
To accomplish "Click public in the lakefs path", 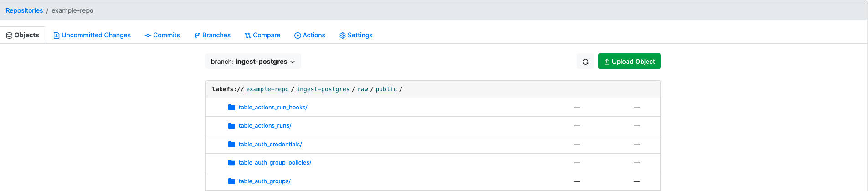I will (386, 89).
